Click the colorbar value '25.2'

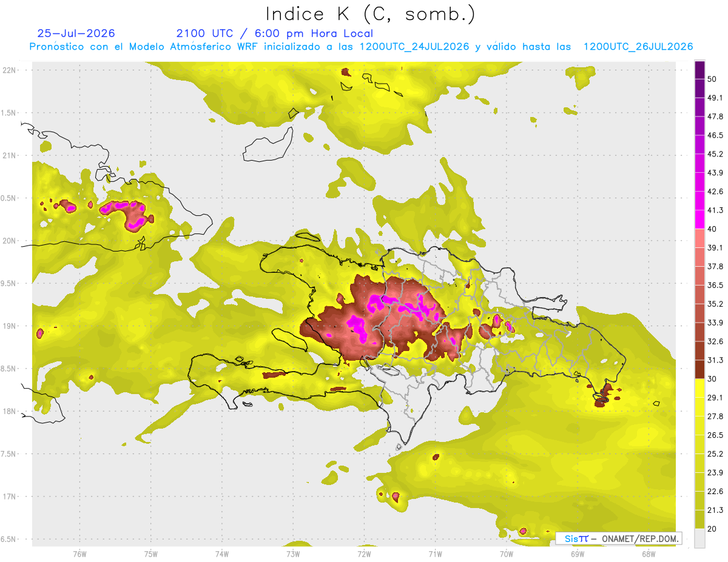[715, 454]
